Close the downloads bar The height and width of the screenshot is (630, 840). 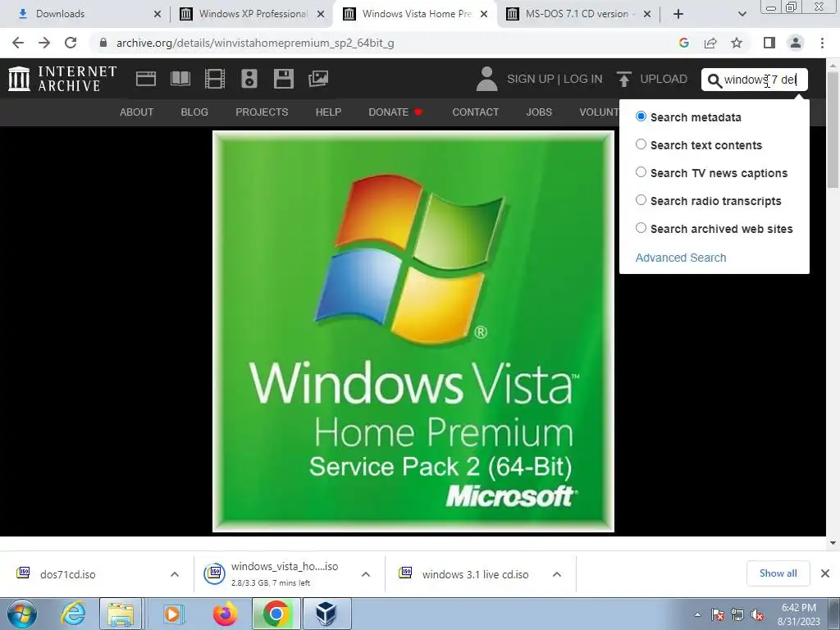(825, 573)
